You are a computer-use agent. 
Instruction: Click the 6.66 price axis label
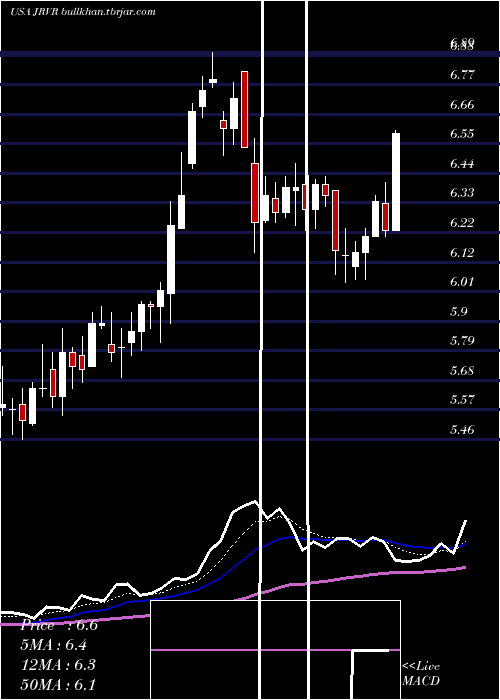click(x=462, y=105)
